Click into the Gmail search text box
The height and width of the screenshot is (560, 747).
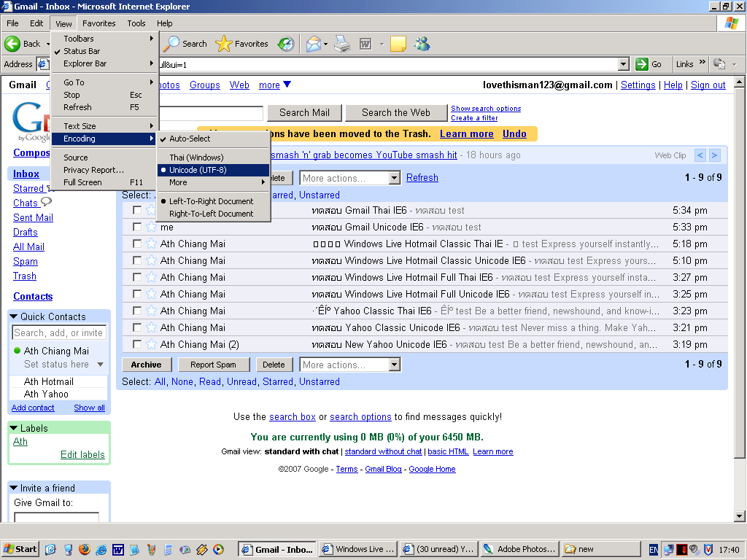[211, 113]
